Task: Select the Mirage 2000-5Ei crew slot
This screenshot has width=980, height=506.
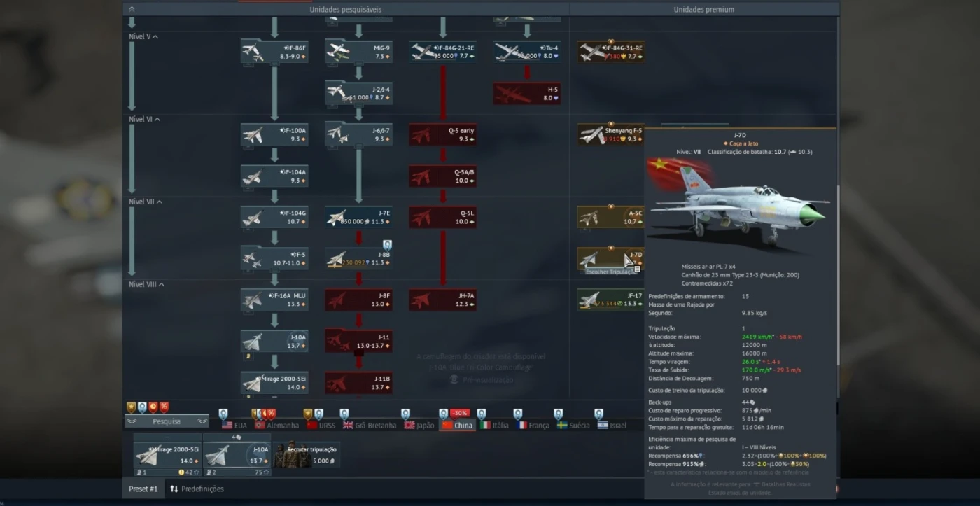Action: pyautogui.click(x=167, y=455)
